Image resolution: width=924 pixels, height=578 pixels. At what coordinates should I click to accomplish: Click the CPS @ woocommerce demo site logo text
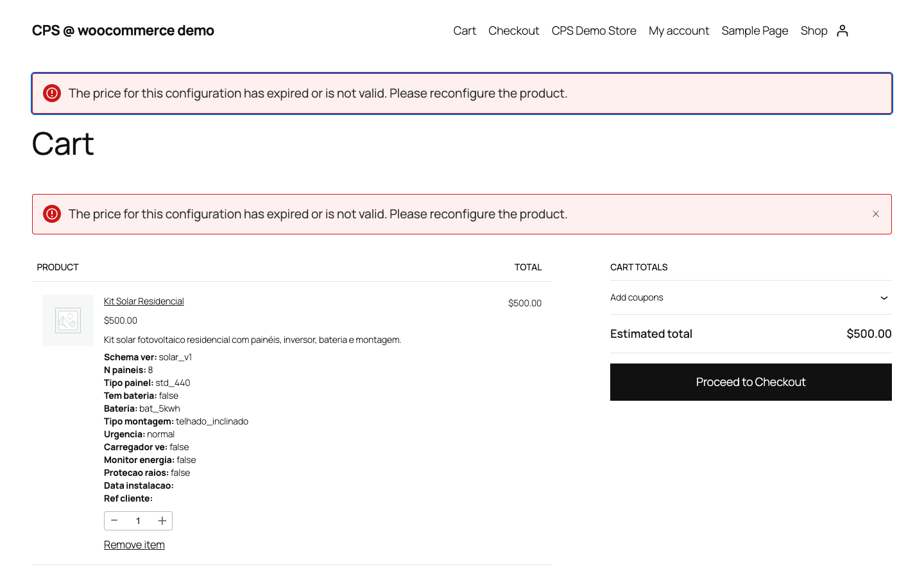tap(123, 30)
